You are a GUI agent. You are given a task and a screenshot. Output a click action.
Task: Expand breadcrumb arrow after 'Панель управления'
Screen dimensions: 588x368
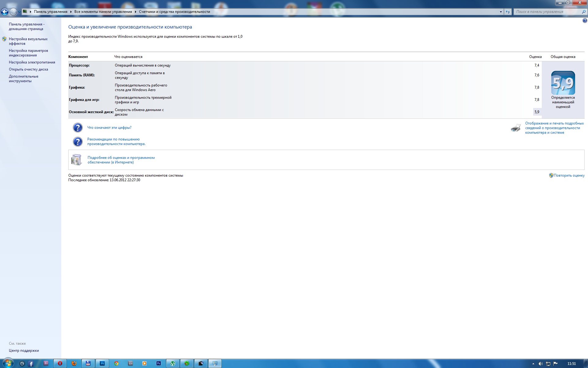pyautogui.click(x=71, y=12)
